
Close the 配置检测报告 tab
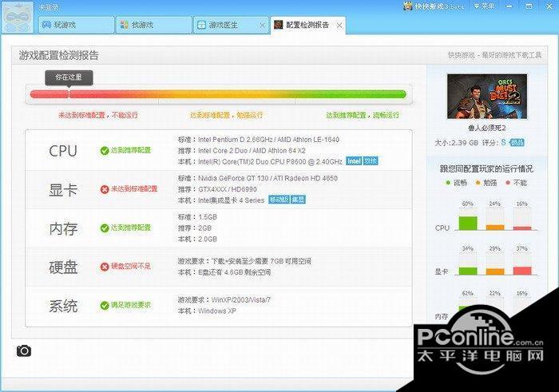click(339, 26)
